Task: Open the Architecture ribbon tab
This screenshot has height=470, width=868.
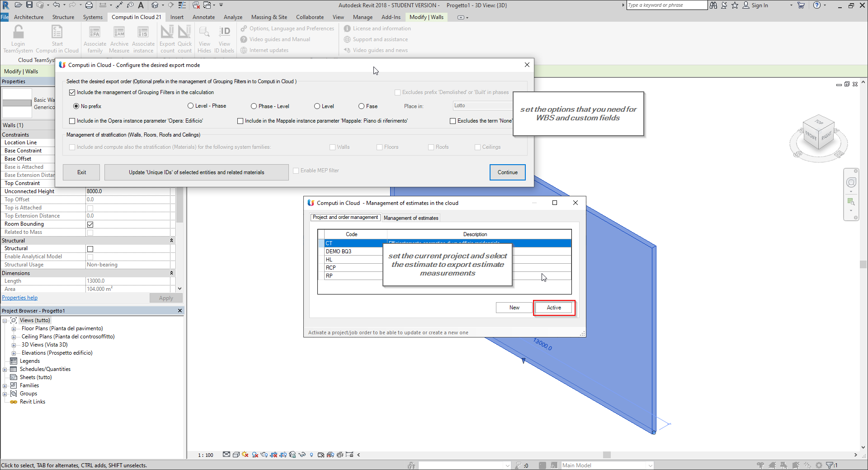Action: point(28,17)
